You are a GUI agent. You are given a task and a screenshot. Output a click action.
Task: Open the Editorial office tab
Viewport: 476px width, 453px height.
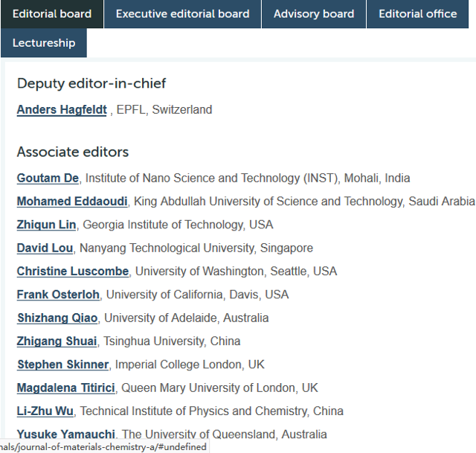[x=417, y=14]
